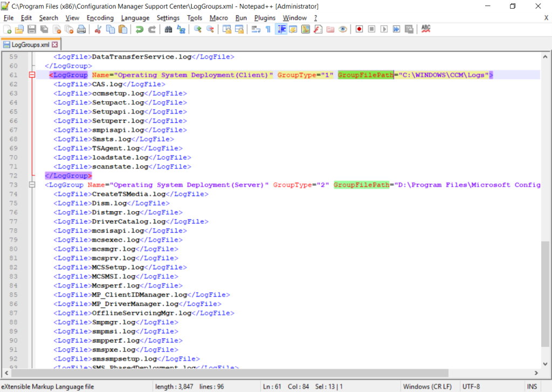
Task: Save all open files
Action: click(43, 29)
